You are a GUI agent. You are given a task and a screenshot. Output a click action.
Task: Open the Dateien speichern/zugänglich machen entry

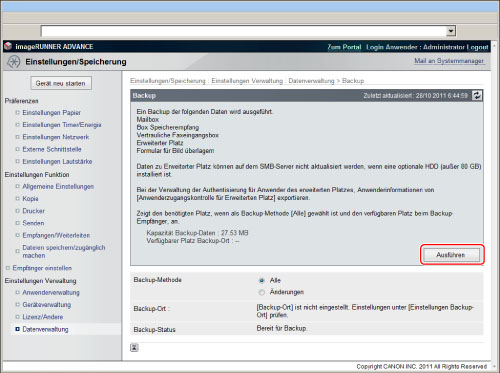click(64, 252)
